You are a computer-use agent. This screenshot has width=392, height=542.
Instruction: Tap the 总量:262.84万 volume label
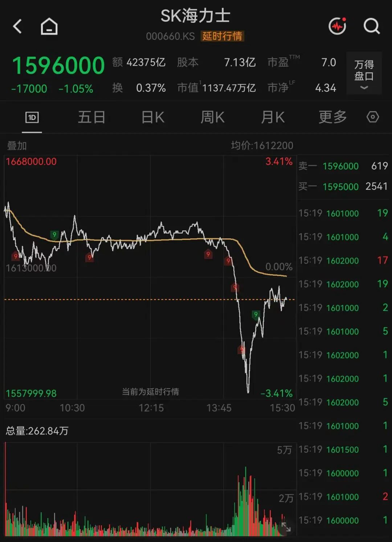click(x=37, y=431)
